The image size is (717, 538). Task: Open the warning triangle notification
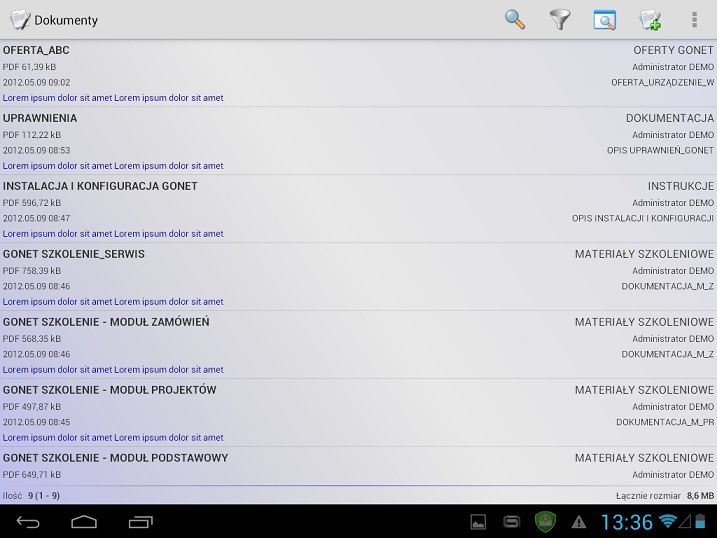click(579, 522)
